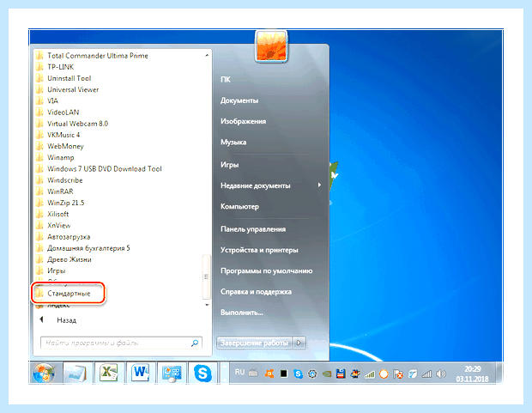Click the black square tray icon
This screenshot has width=532, height=413.
(284, 374)
